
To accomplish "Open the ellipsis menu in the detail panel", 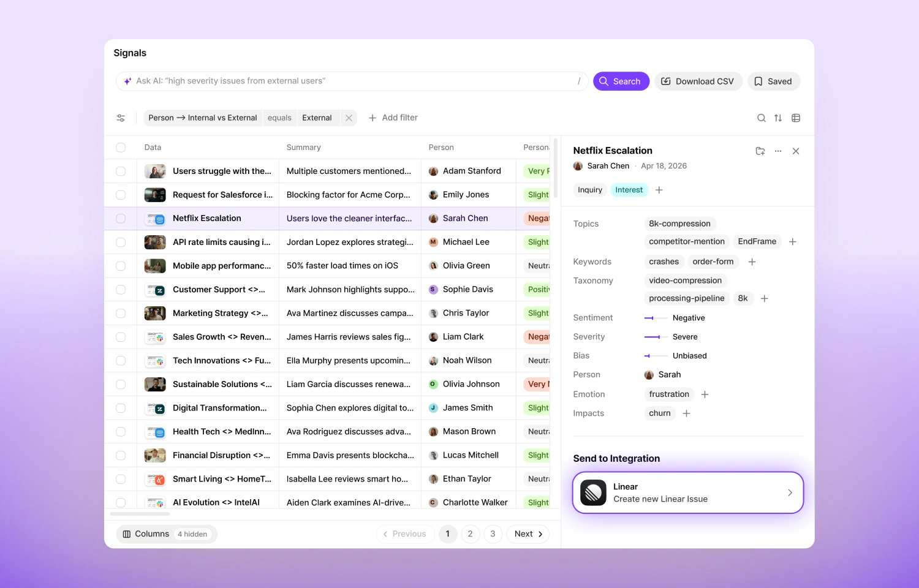I will click(x=778, y=151).
